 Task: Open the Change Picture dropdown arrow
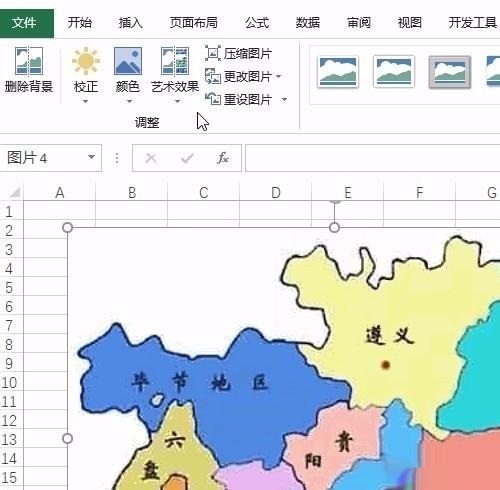pyautogui.click(x=279, y=77)
